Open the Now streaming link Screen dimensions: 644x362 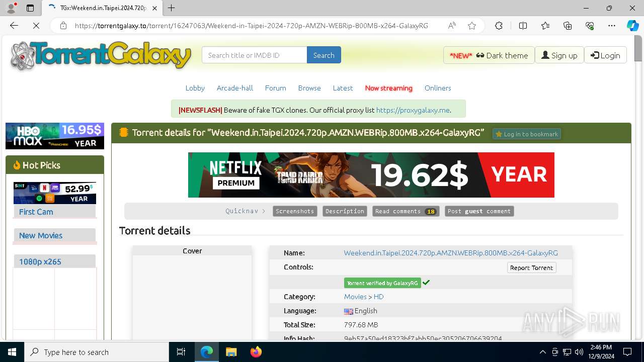coord(388,88)
